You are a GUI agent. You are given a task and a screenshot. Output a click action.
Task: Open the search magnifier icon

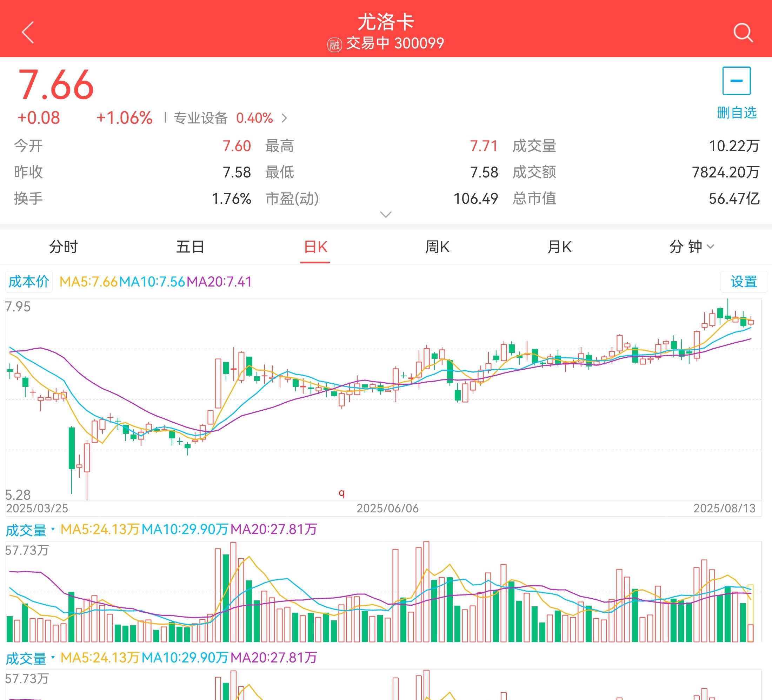pyautogui.click(x=743, y=33)
